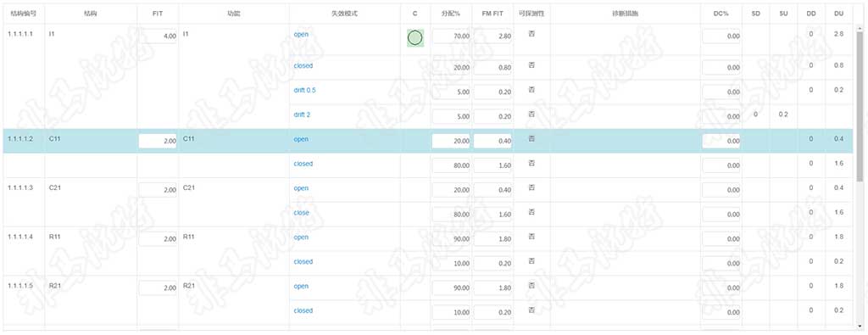The image size is (868, 335).
Task: Open the C21 'close' failure mode link
Action: point(302,213)
